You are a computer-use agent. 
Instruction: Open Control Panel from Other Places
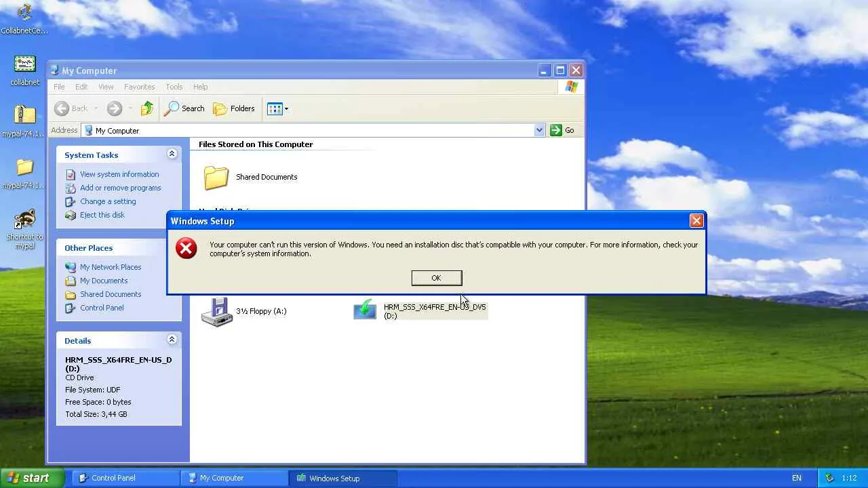pos(102,308)
